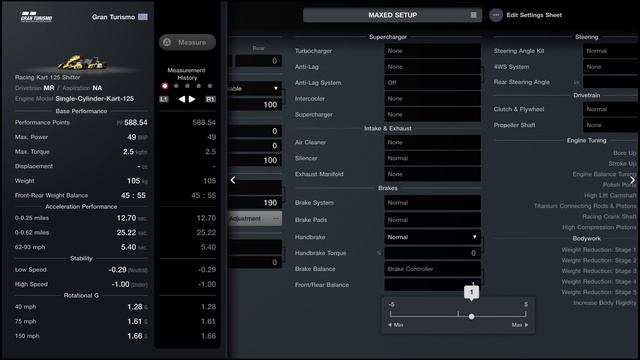Click the Rear value field showing 0
This screenshot has height=360, width=640.
coord(259,61)
